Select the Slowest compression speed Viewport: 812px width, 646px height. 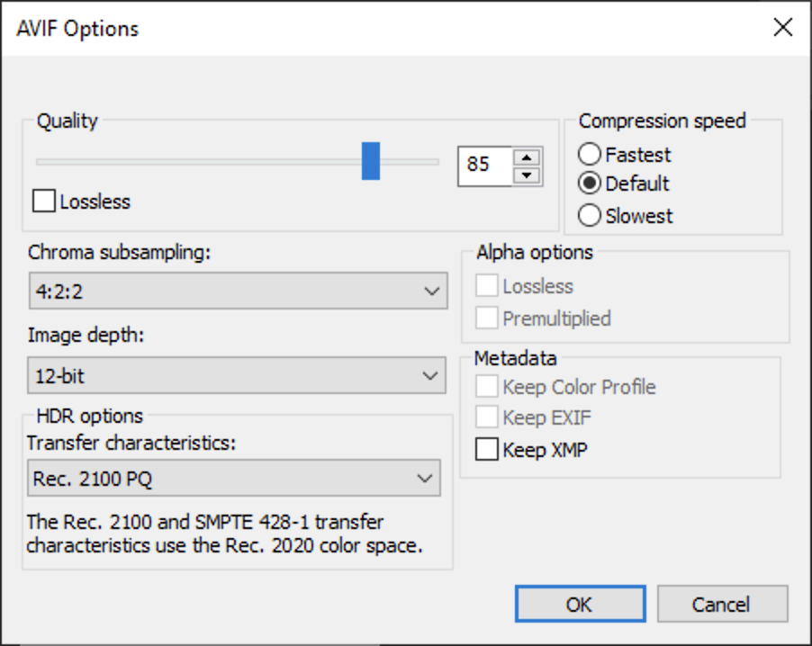[x=591, y=216]
